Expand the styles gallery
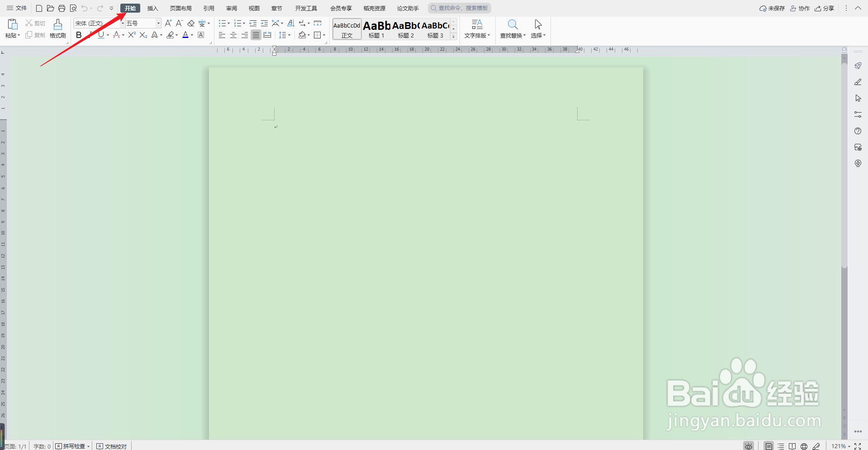This screenshot has width=868, height=450. click(454, 37)
